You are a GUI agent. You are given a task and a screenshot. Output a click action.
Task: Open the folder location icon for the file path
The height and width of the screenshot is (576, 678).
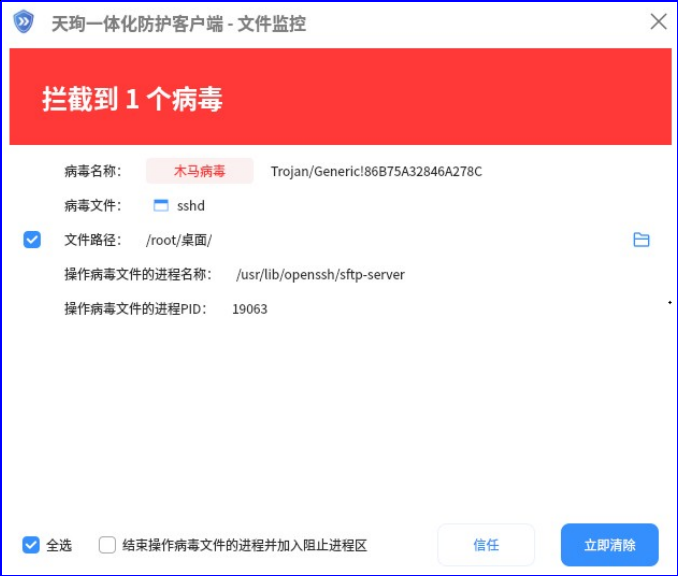point(641,240)
